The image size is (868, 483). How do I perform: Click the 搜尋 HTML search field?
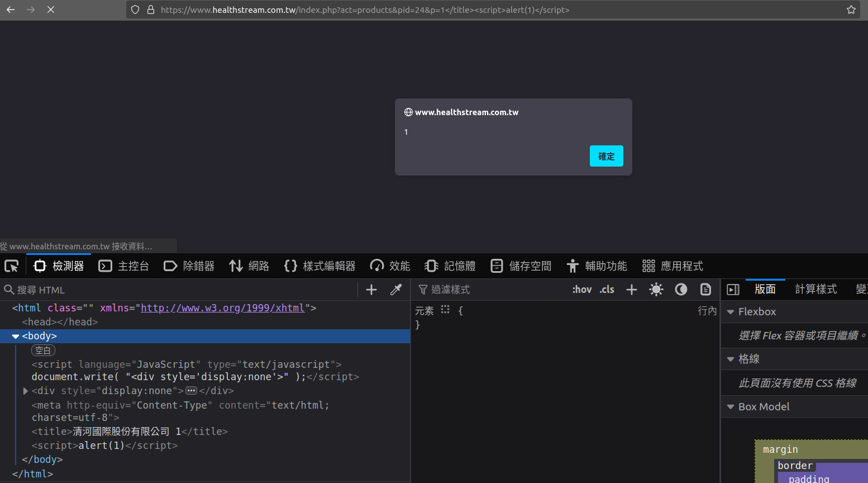click(179, 290)
